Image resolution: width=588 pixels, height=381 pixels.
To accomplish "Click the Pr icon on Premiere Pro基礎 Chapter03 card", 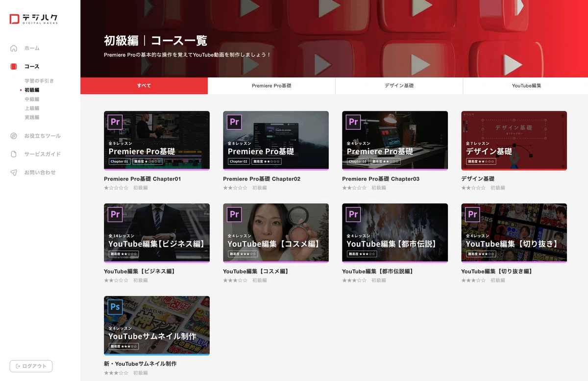I will click(353, 122).
